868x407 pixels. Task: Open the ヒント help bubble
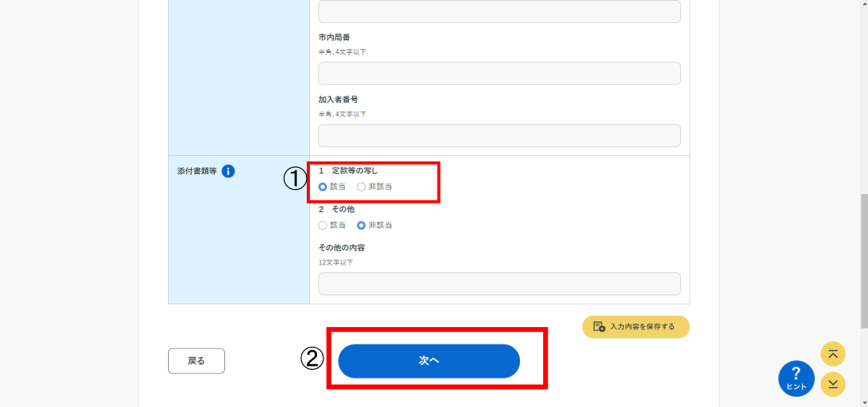[x=796, y=378]
